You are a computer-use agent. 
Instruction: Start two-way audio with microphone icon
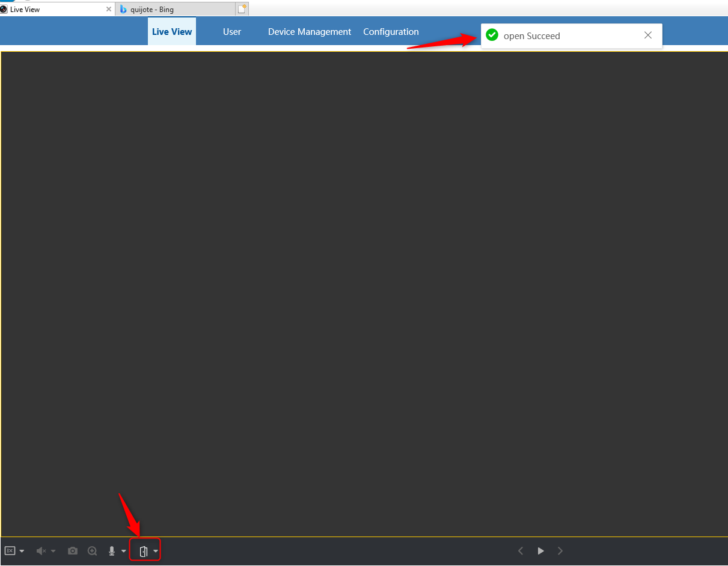pos(112,551)
